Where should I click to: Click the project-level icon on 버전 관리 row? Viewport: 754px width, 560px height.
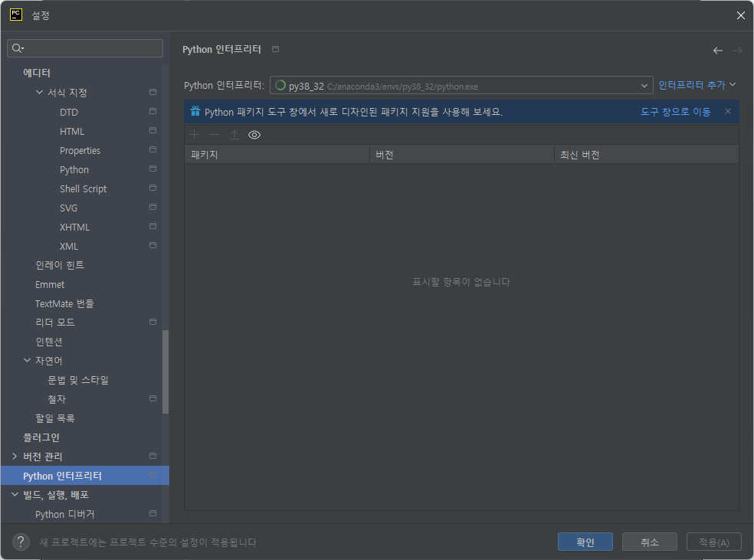[153, 456]
